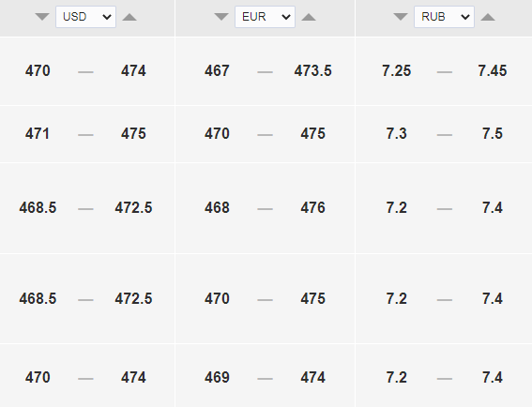The image size is (532, 407).
Task: Sort EUR column descending with down arrow
Action: pyautogui.click(x=221, y=17)
